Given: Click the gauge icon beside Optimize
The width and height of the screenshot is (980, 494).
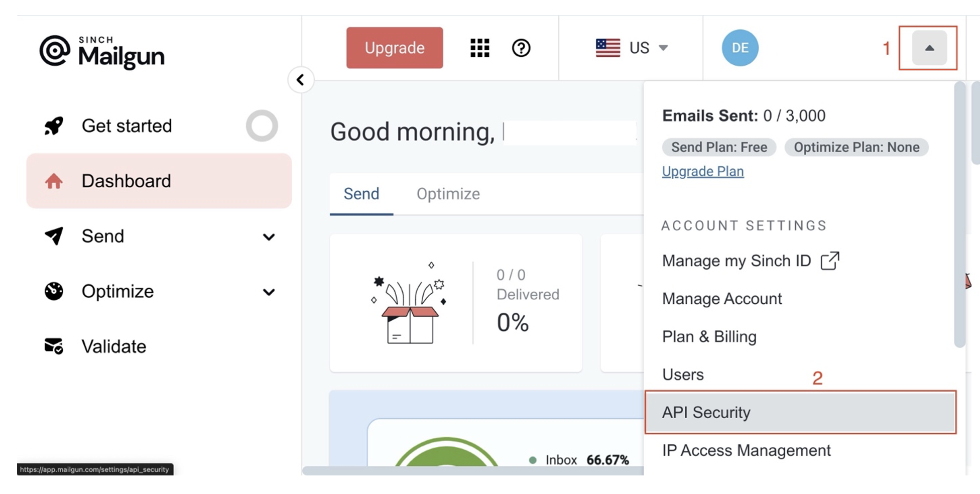Looking at the screenshot, I should point(54,291).
